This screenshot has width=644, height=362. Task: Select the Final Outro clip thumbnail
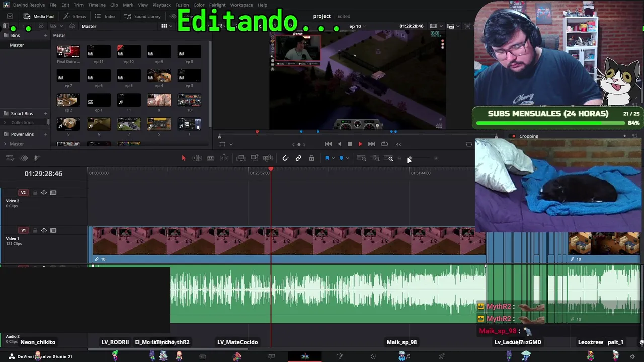[68, 52]
